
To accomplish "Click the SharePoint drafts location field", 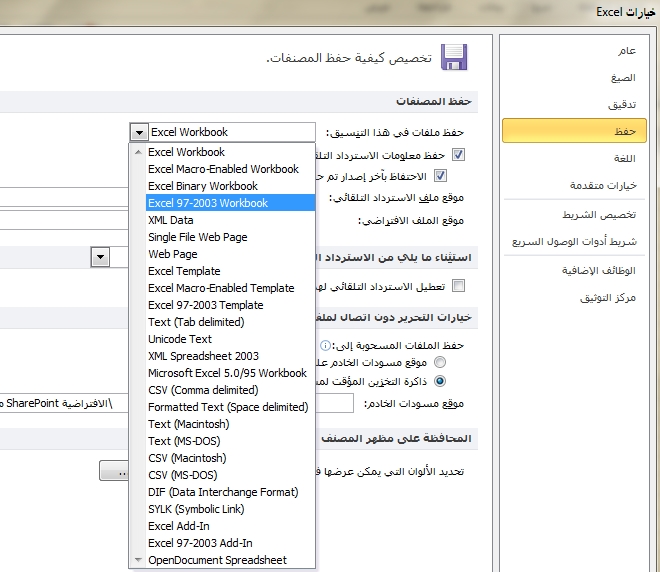I will (x=64, y=403).
